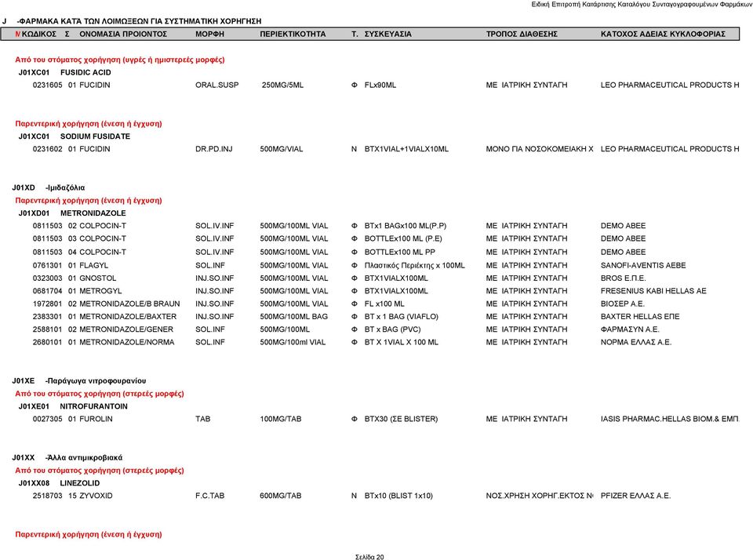Select METRONIDAZOLE/BAXTER product name

point(128,317)
